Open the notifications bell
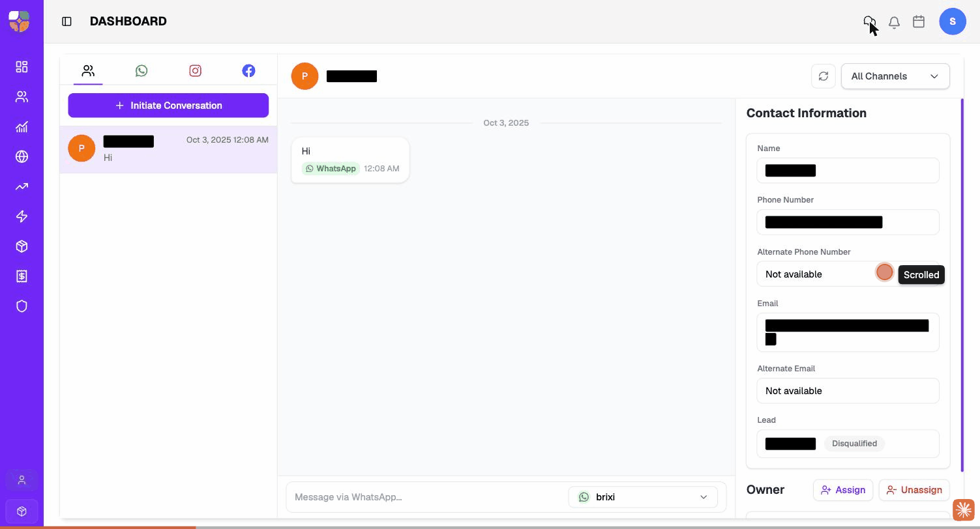 click(894, 21)
